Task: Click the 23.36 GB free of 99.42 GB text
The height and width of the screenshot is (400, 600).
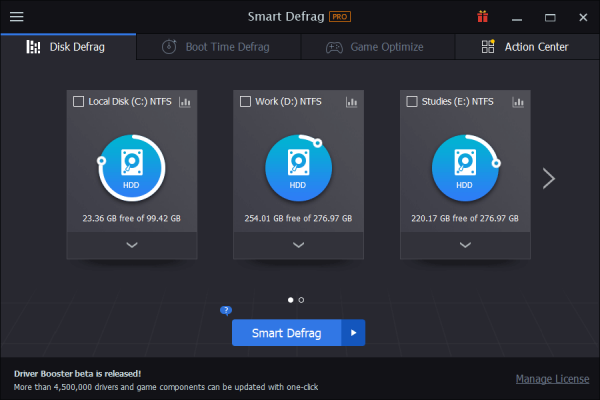Action: tap(132, 219)
